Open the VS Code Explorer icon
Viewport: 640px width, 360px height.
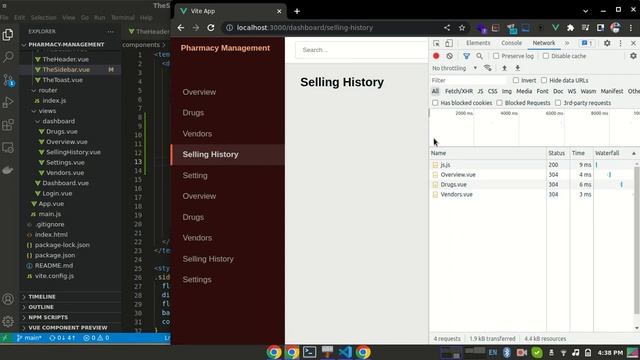tap(8, 35)
